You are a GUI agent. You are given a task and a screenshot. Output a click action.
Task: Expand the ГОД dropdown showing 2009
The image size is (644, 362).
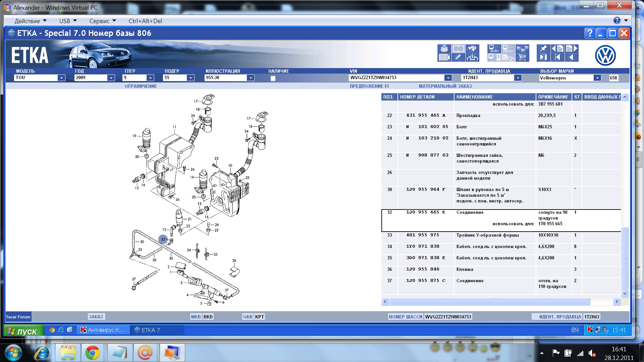point(111,78)
